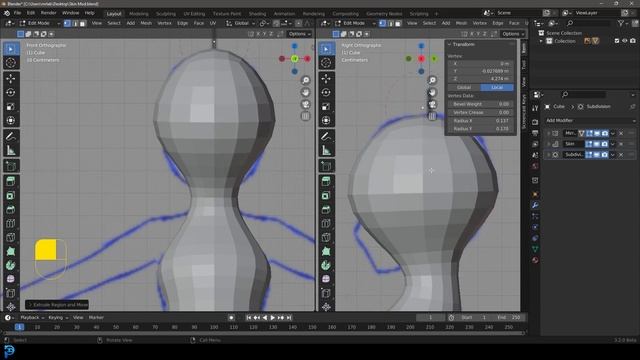Pick the Rotate tool in left viewport

point(11,93)
